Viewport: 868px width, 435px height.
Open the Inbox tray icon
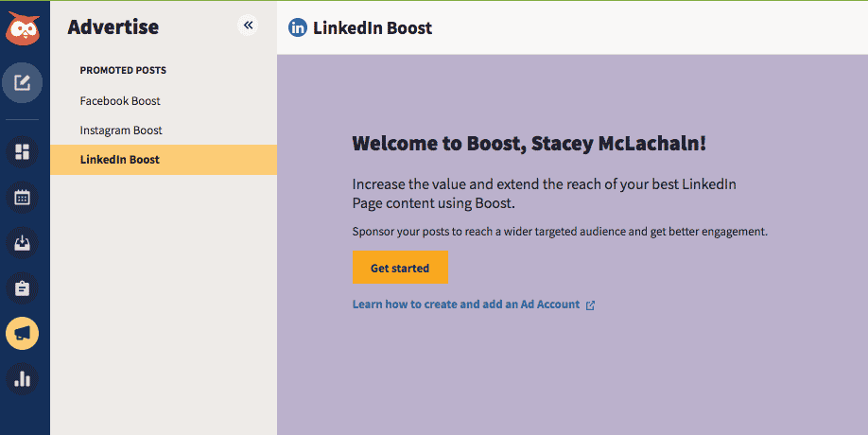[22, 242]
